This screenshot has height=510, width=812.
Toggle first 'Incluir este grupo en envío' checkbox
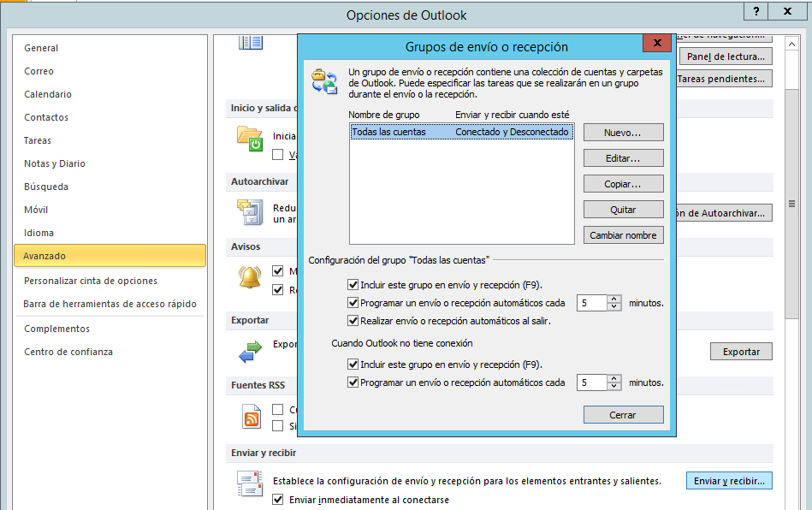pyautogui.click(x=353, y=285)
